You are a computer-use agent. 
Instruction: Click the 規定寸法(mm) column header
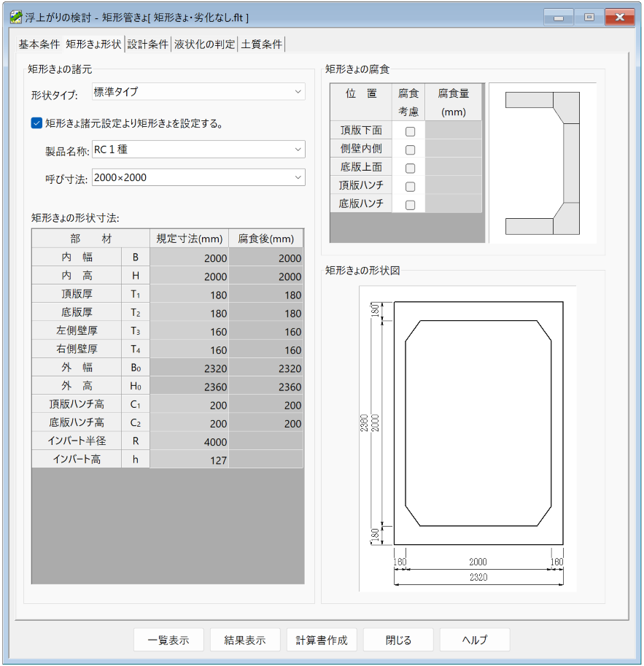(189, 239)
